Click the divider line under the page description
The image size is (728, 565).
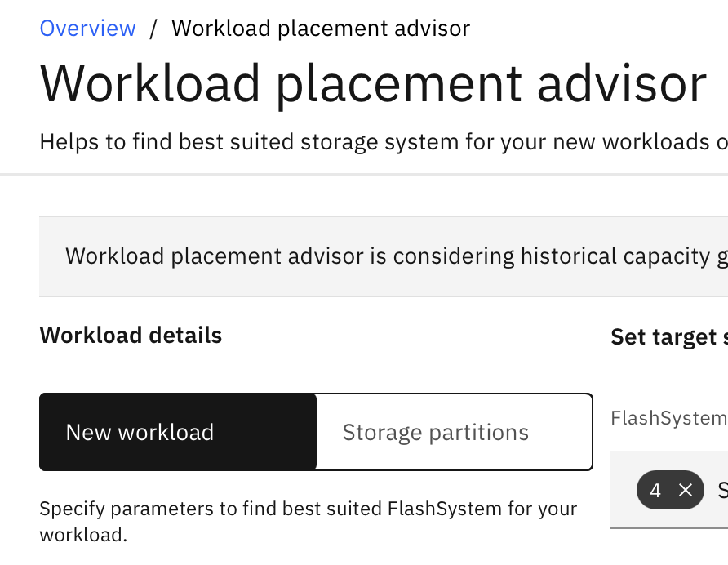click(364, 175)
